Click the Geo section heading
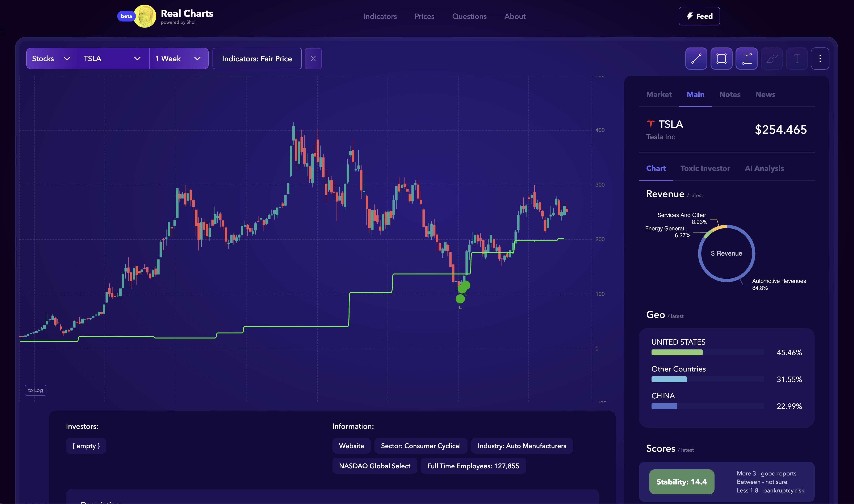 point(655,315)
